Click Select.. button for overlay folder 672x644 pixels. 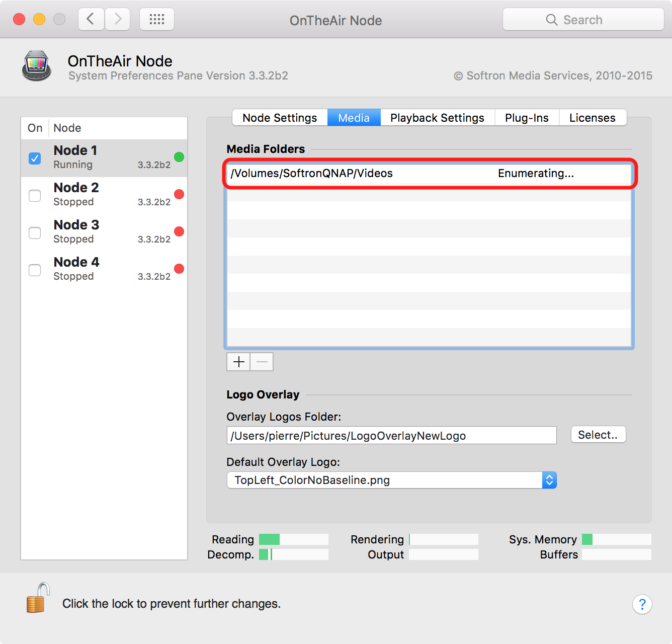click(599, 435)
